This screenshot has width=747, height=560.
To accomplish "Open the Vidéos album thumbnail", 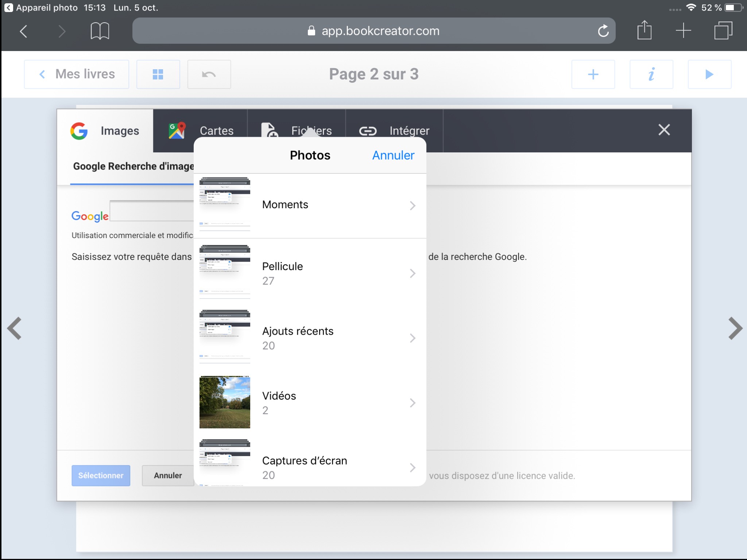I will pos(225,402).
